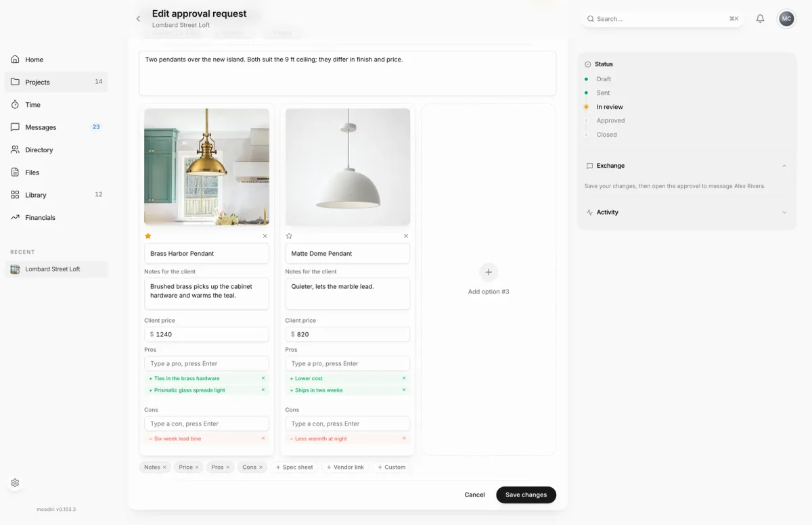
Task: Select the In review status step
Action: (x=610, y=107)
